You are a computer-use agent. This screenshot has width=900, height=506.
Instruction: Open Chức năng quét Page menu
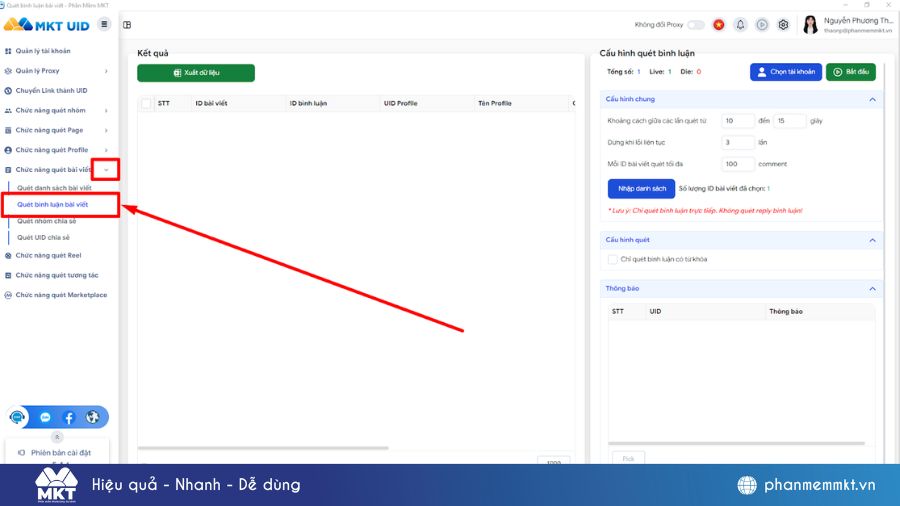49,130
